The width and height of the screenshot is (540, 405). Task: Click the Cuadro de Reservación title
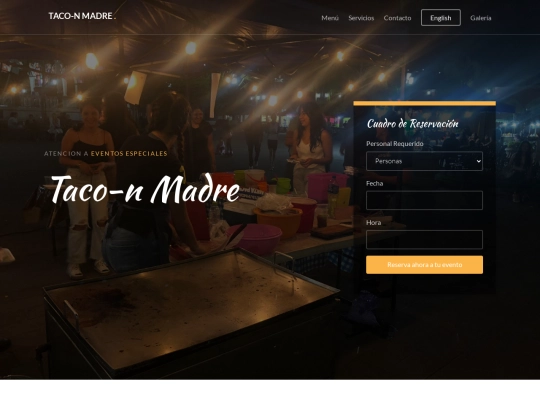[413, 123]
